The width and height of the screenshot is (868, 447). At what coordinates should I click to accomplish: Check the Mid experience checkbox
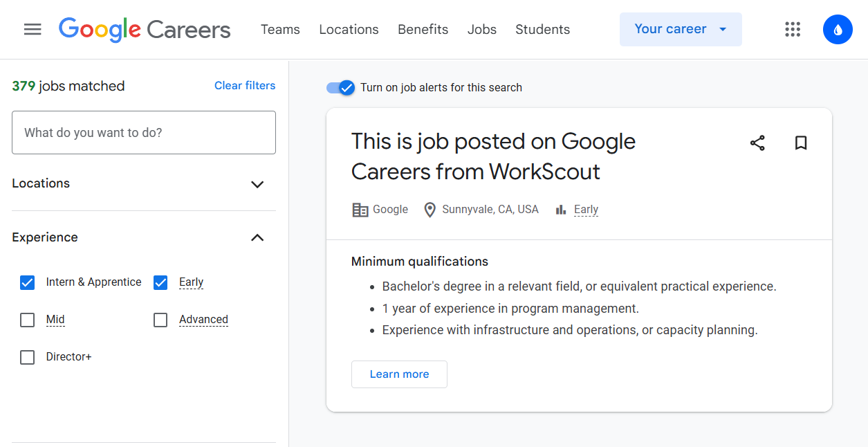pos(28,320)
